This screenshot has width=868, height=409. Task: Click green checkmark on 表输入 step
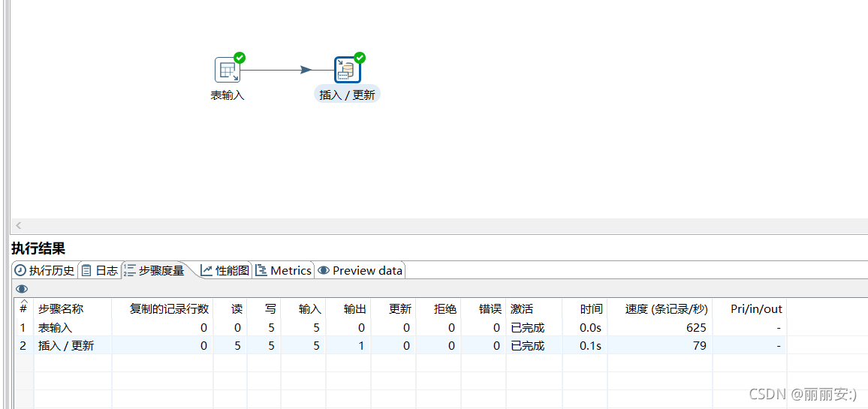pyautogui.click(x=240, y=58)
